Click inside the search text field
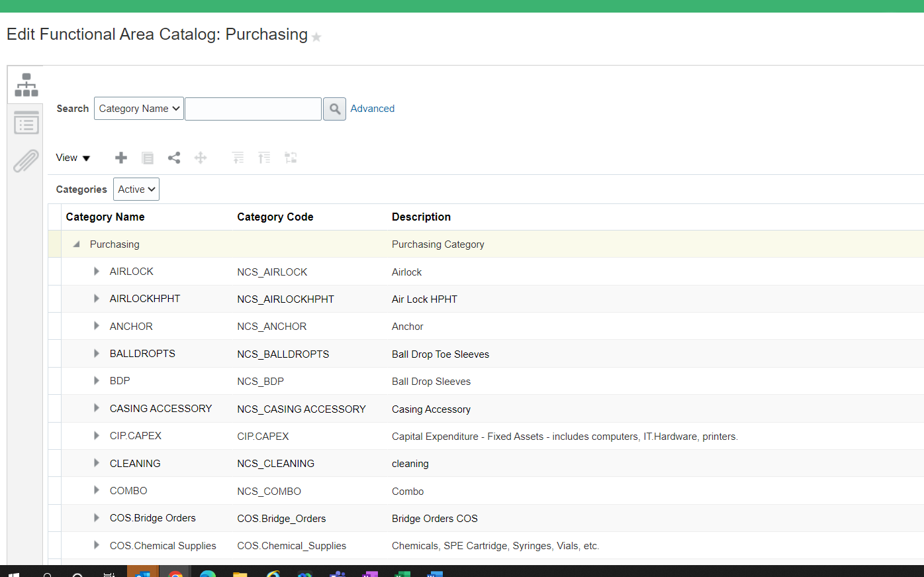Image resolution: width=924 pixels, height=577 pixels. click(253, 108)
